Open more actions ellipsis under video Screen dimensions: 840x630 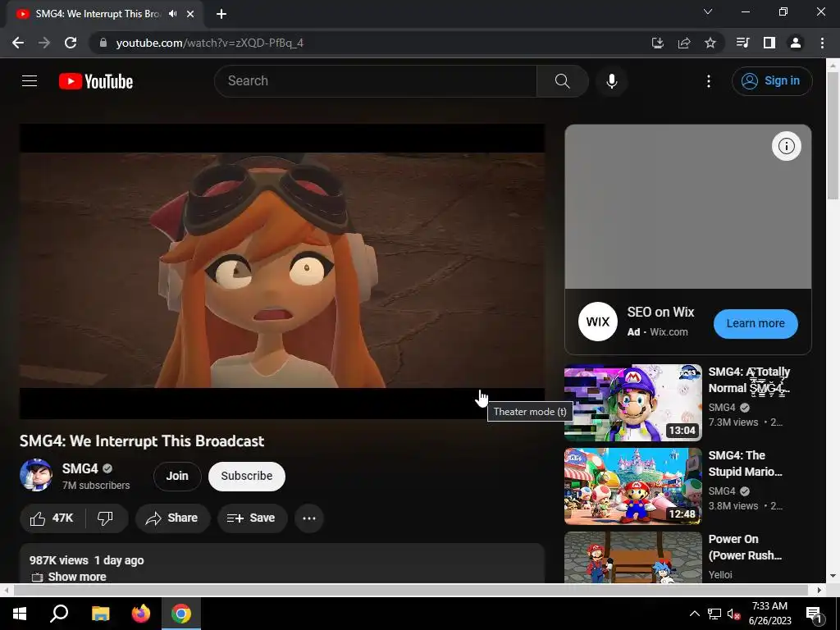[309, 518]
